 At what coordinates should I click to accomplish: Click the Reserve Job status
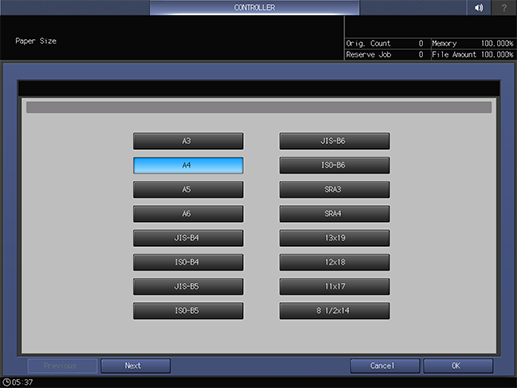click(385, 55)
